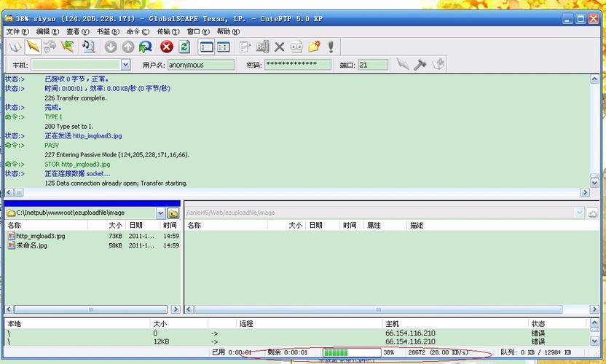Open the 传输(T) menu
606x364 pixels.
[168, 32]
